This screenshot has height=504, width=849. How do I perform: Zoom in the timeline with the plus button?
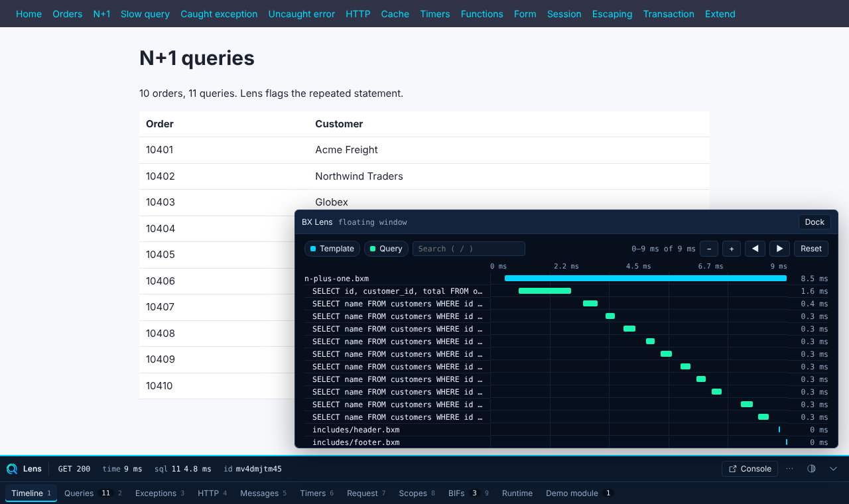[732, 249]
